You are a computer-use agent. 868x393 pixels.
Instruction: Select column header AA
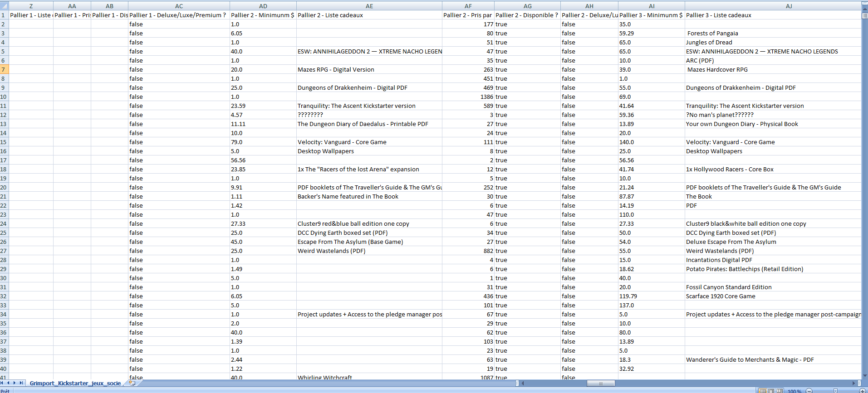click(x=72, y=6)
